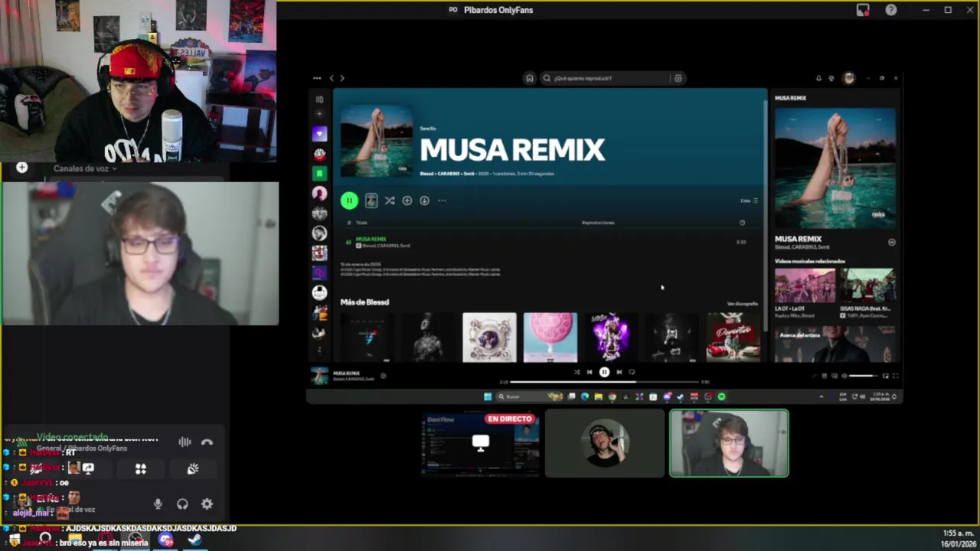
Task: Pause playback with the green album button
Action: tap(349, 201)
